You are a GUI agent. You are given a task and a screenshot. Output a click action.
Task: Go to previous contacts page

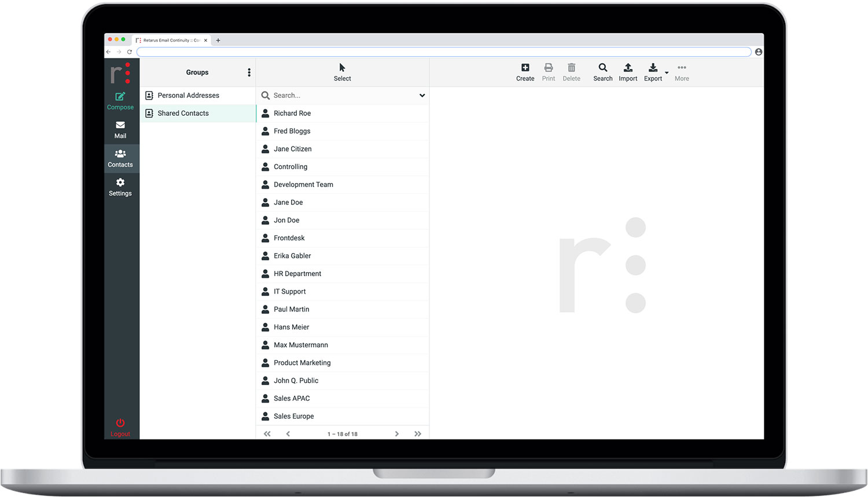click(288, 434)
